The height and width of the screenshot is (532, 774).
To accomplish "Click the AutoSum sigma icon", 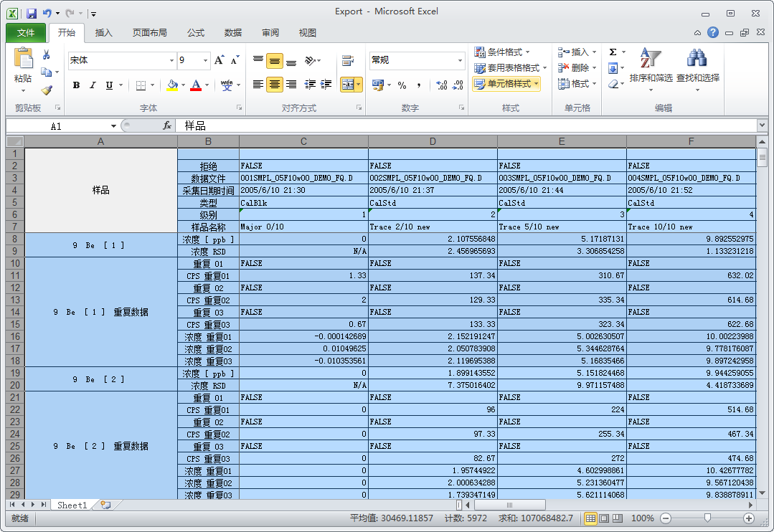I will tap(613, 52).
